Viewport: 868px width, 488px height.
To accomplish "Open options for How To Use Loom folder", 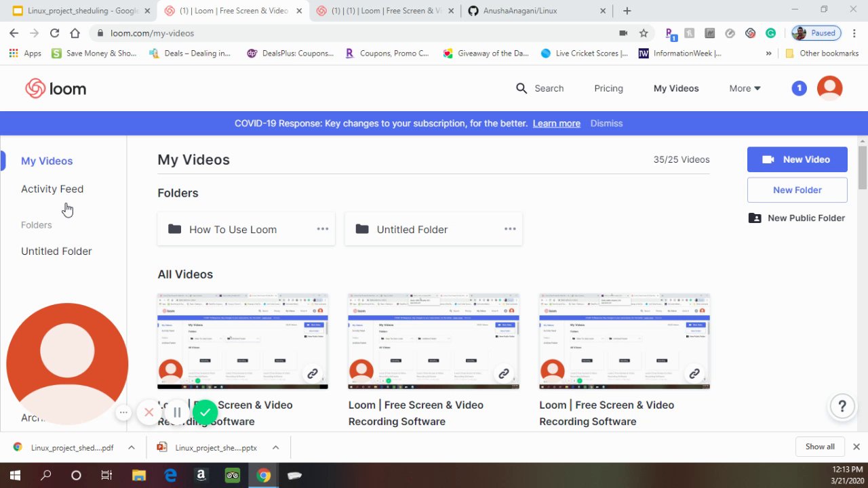I will point(323,229).
